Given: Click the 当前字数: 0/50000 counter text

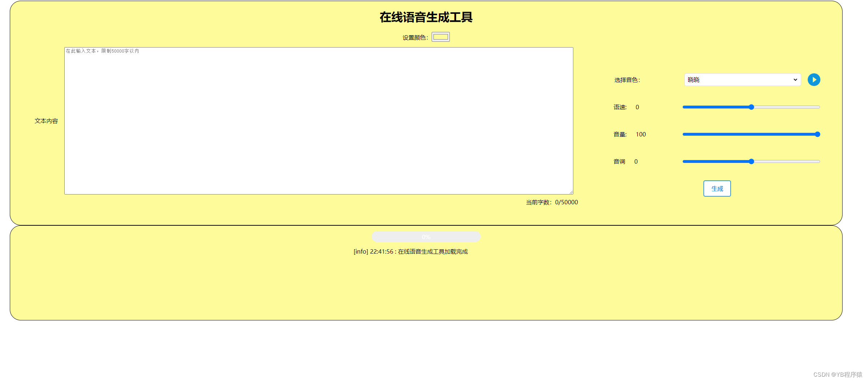Looking at the screenshot, I should [x=552, y=202].
